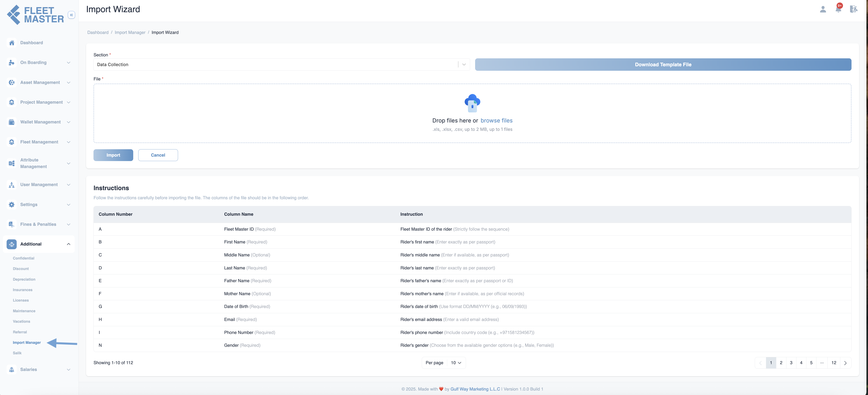Open Discount submenu item
The height and width of the screenshot is (395, 868).
[21, 269]
